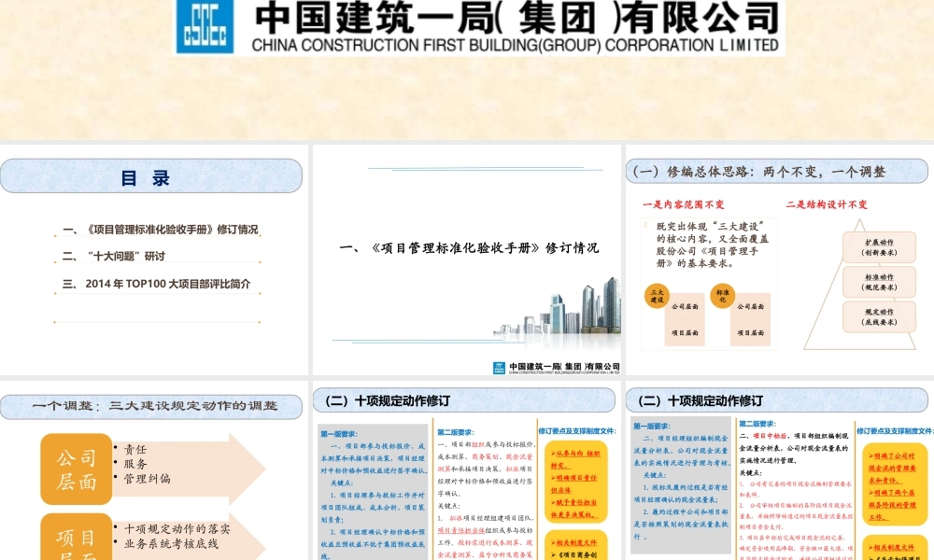Click red heading 二是结构设计不变

(827, 204)
